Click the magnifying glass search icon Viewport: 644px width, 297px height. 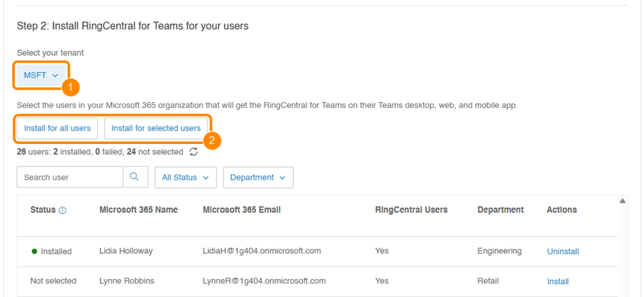pos(134,177)
